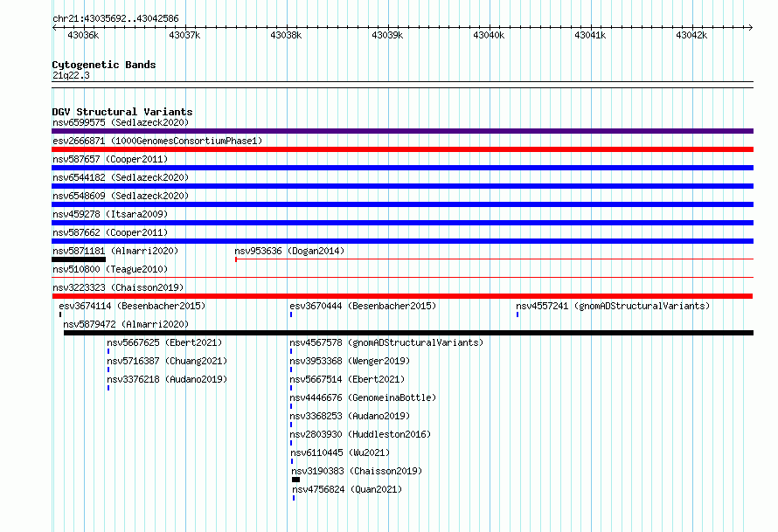Viewport: 778px width, 532px height.
Task: Click the thin red nsv953636 line
Action: 494,259
